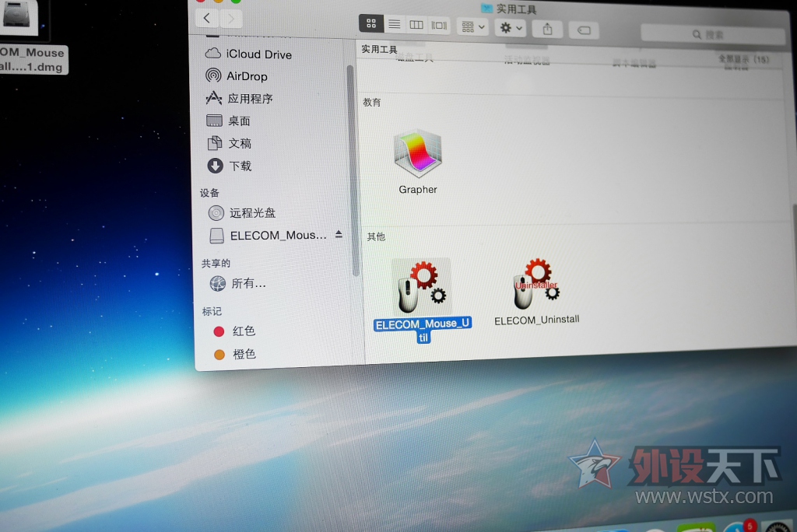The width and height of the screenshot is (797, 532).
Task: Open AirDrop in the sidebar
Action: click(x=246, y=76)
